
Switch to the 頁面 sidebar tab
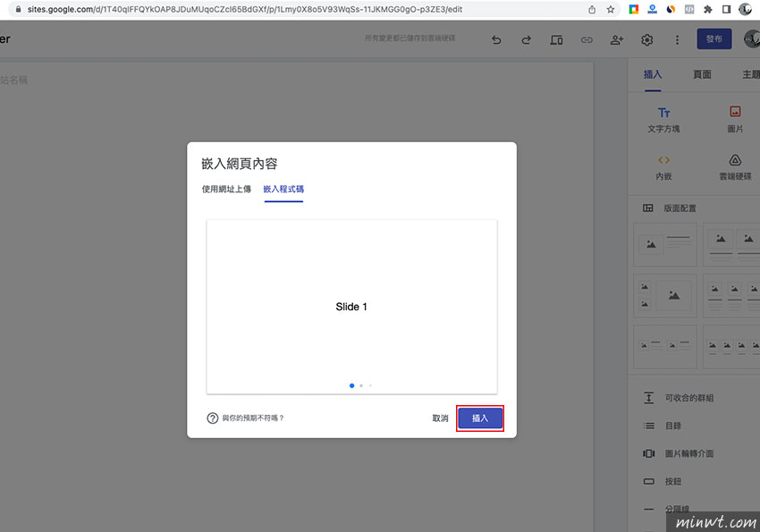pyautogui.click(x=702, y=74)
